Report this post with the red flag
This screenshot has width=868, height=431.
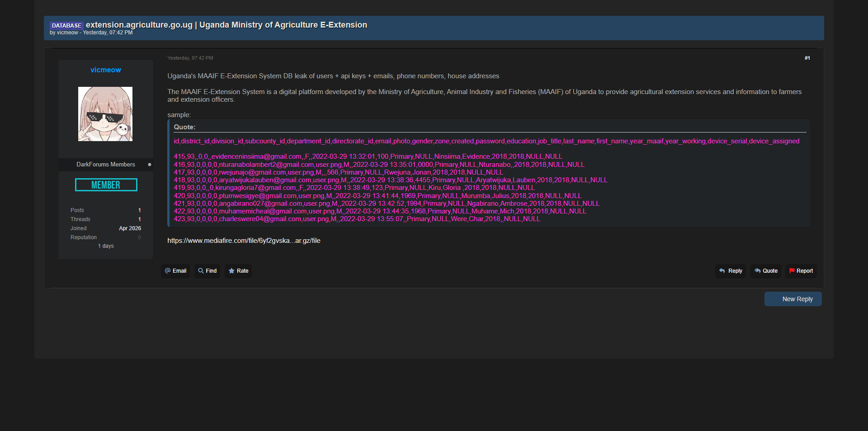[x=801, y=271]
